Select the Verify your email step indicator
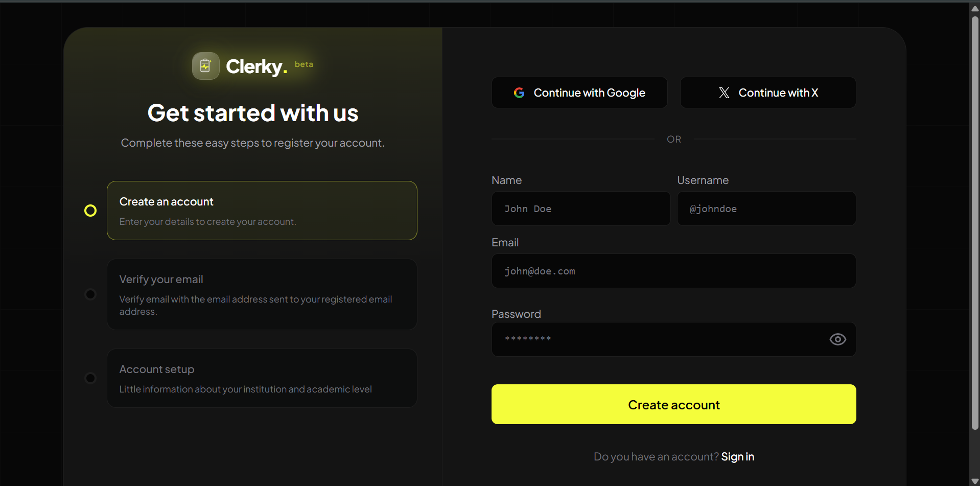The image size is (980, 486). tap(90, 294)
